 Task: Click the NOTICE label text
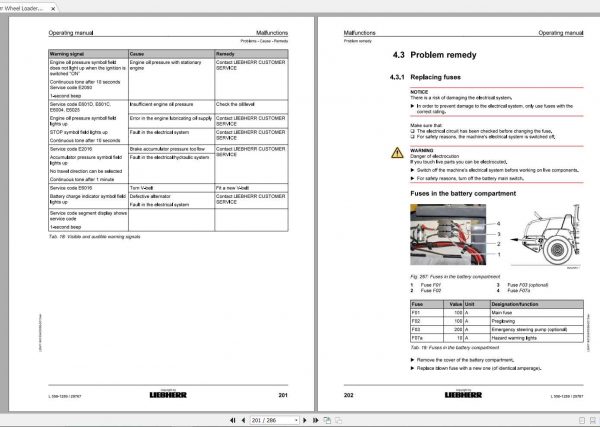click(x=419, y=92)
